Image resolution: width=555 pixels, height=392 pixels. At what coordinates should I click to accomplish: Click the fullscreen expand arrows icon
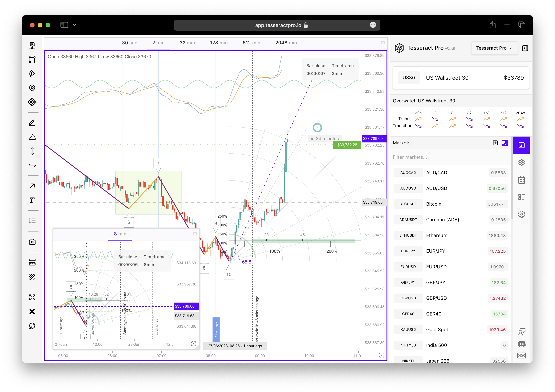point(32,298)
